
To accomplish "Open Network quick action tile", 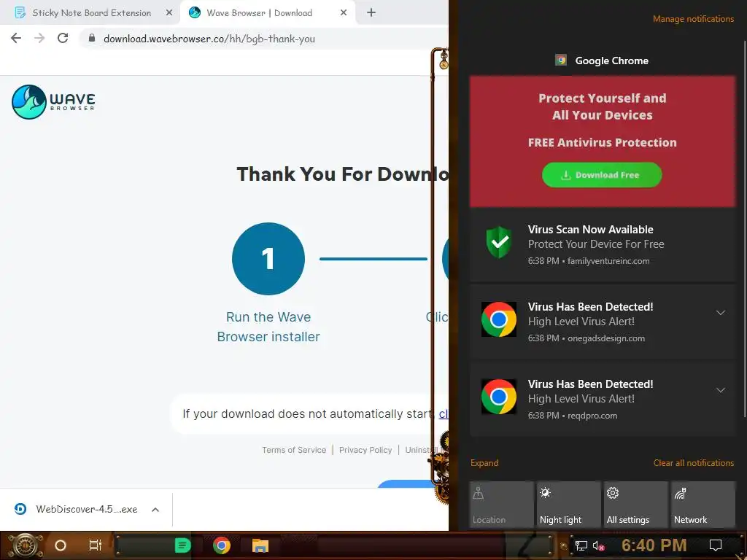I will 703,505.
